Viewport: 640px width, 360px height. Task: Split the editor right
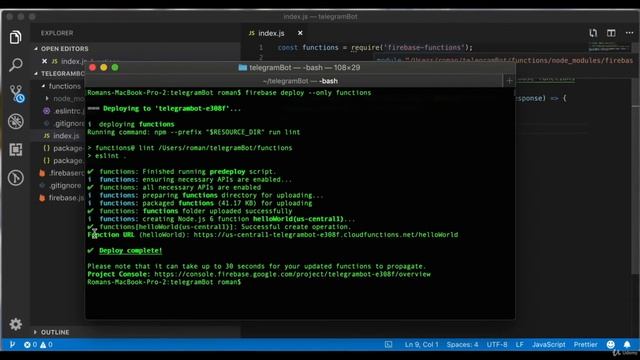coord(611,33)
